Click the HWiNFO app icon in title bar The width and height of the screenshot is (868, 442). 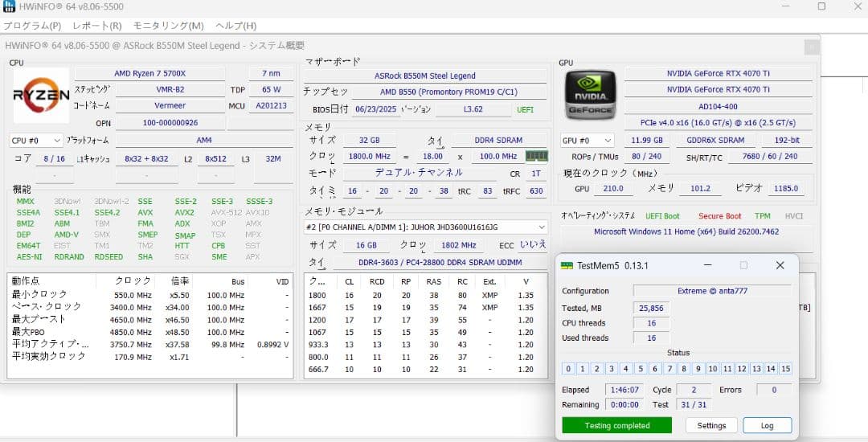click(x=8, y=6)
